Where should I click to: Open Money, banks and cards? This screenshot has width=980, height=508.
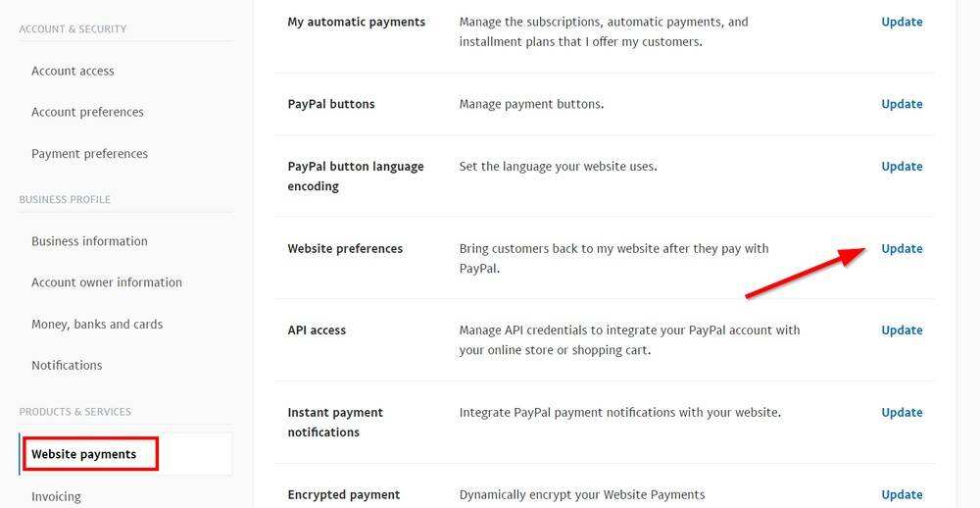[97, 325]
